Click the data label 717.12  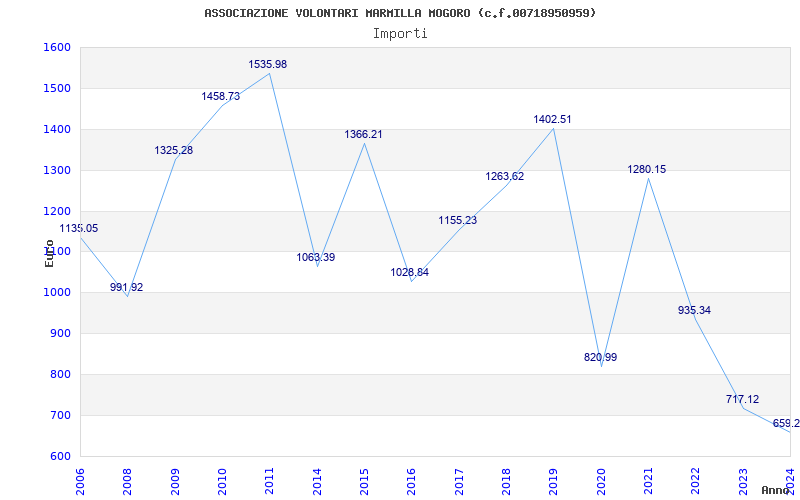point(742,399)
